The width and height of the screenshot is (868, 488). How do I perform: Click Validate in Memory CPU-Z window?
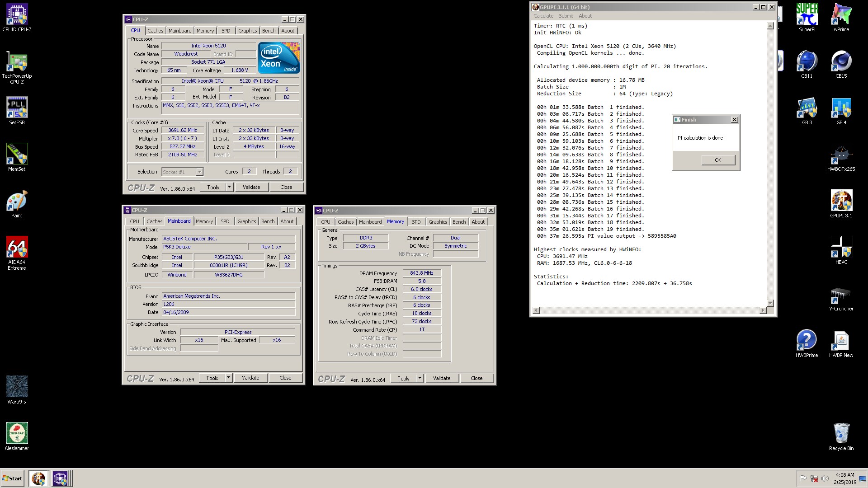pyautogui.click(x=442, y=378)
